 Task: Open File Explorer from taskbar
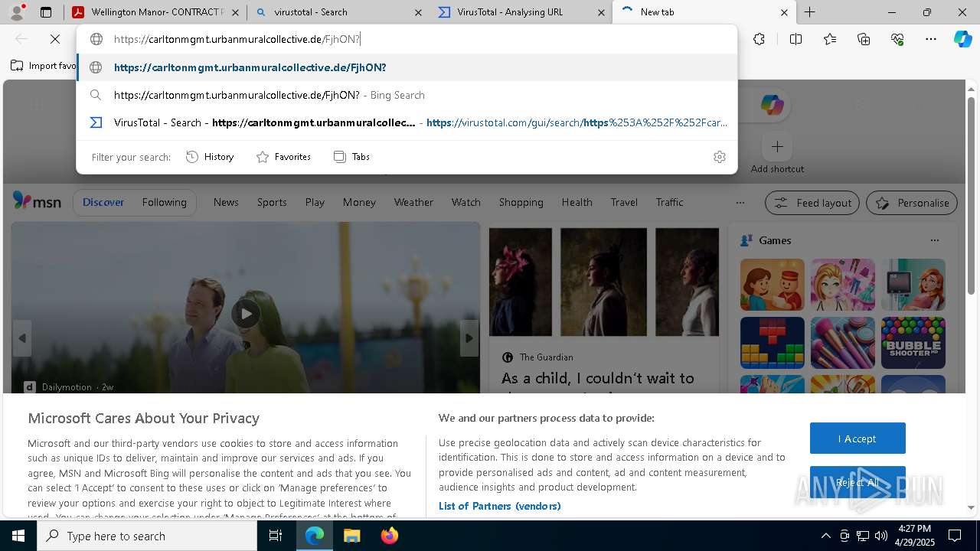[x=351, y=536]
